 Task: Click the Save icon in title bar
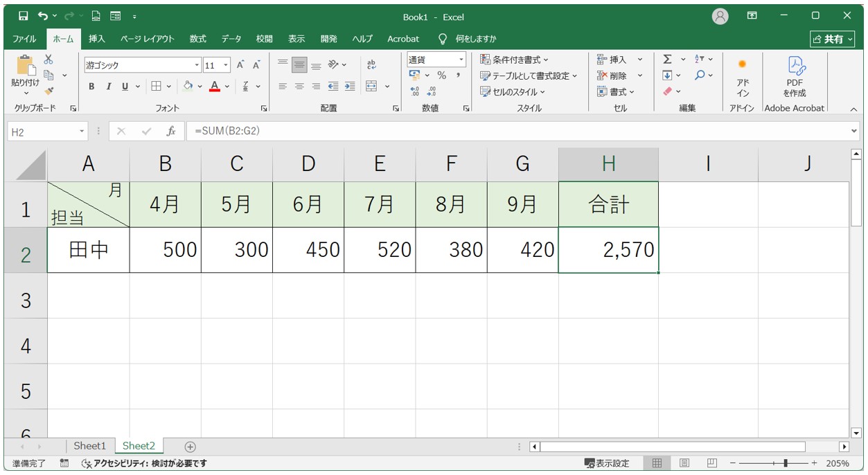tap(24, 16)
